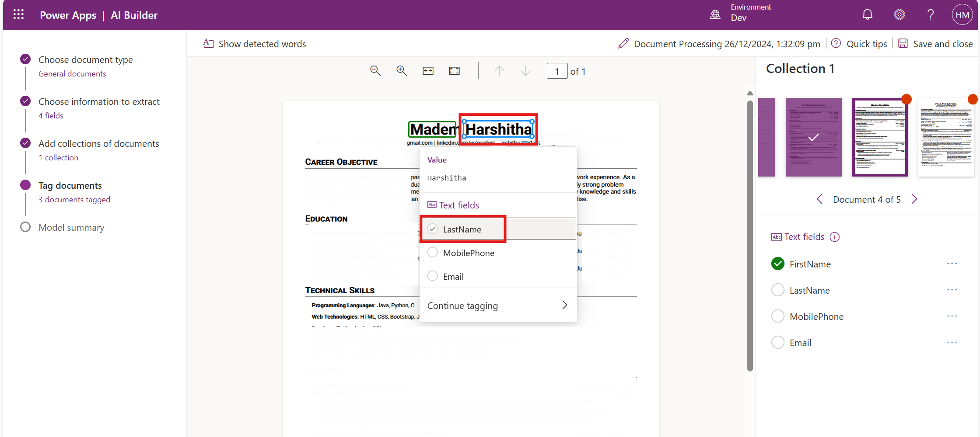Viewport: 980px width, 437px height.
Task: Open the settings gear
Action: point(899,15)
